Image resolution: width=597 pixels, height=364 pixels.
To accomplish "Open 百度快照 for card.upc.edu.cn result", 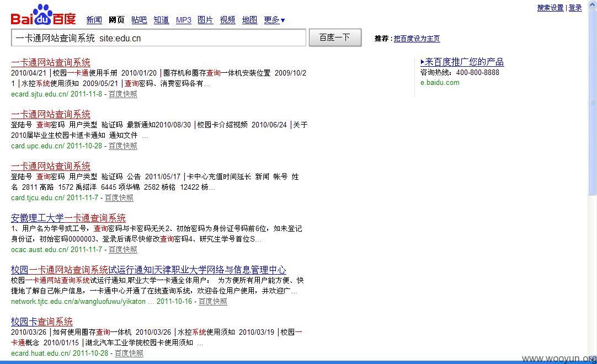I will (122, 146).
